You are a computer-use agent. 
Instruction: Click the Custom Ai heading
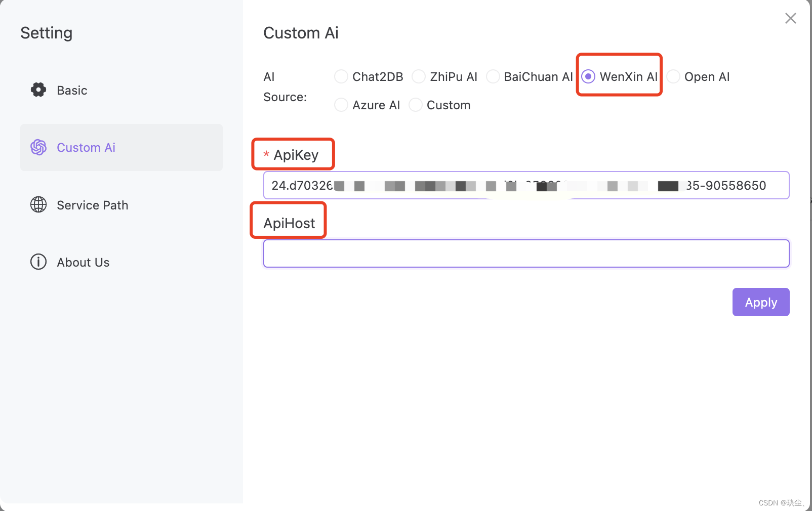301,33
